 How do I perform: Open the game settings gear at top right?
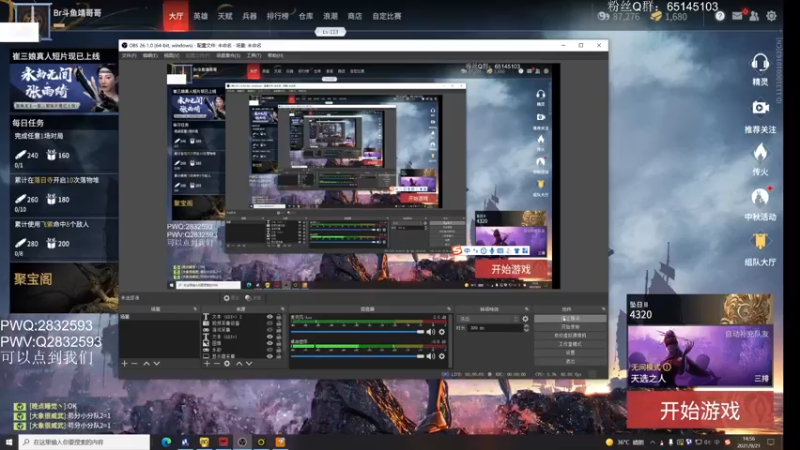click(771, 16)
